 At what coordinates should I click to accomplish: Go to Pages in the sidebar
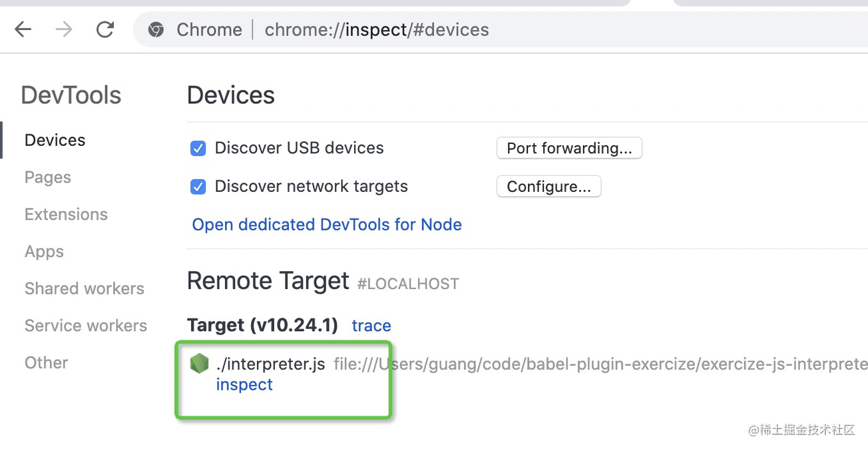coord(48,177)
